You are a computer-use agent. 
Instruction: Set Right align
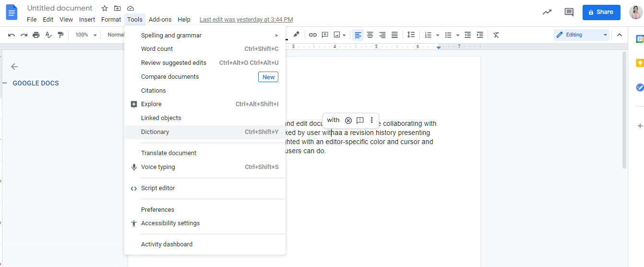pos(382,35)
